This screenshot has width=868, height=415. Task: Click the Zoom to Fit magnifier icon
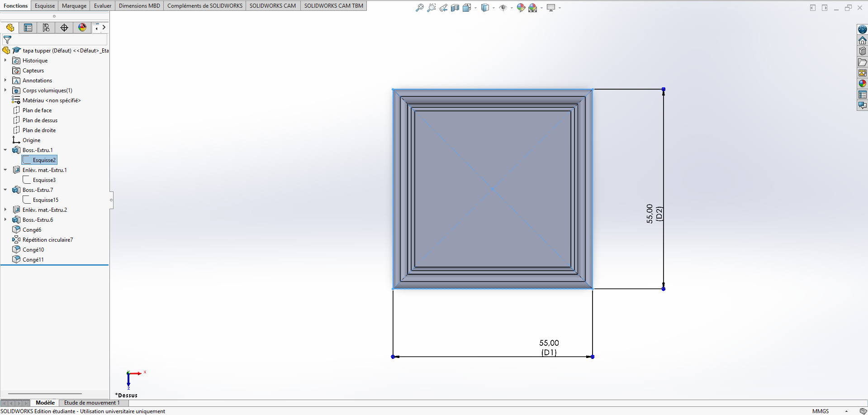[420, 8]
